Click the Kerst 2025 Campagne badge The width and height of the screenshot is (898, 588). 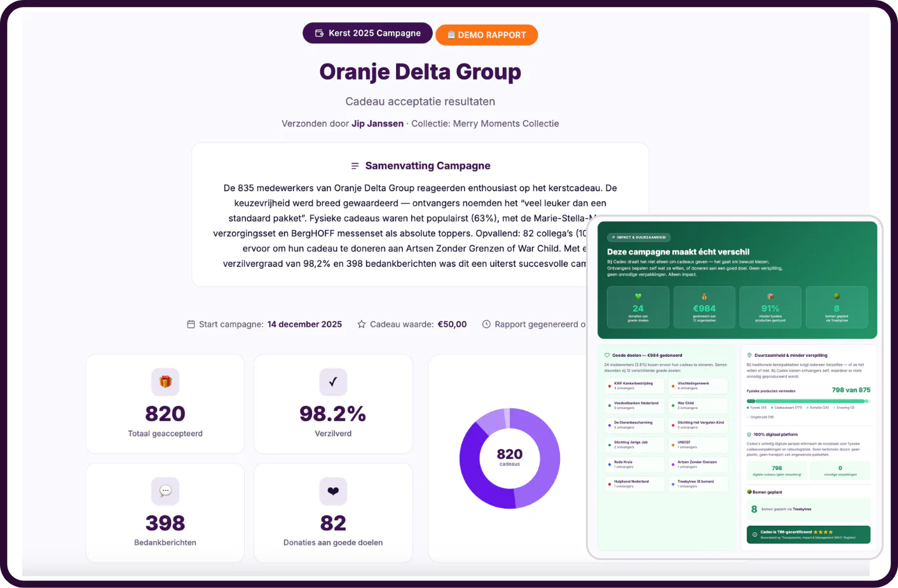click(x=367, y=33)
